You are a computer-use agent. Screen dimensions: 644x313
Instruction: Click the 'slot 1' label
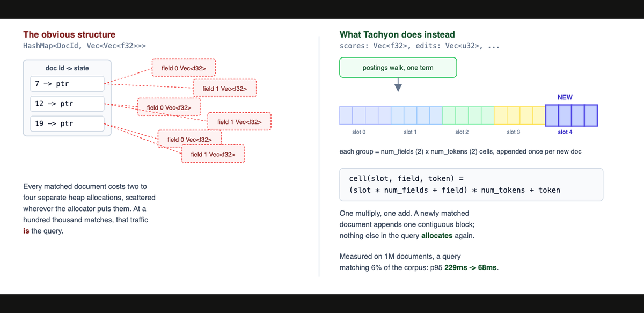point(411,132)
